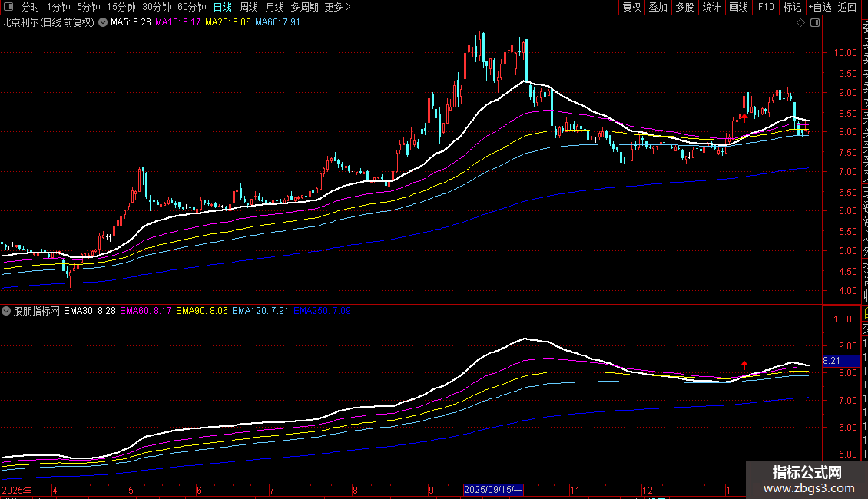The width and height of the screenshot is (868, 499).
Task: Switch to 60分钟 timeframe
Action: 191,7
